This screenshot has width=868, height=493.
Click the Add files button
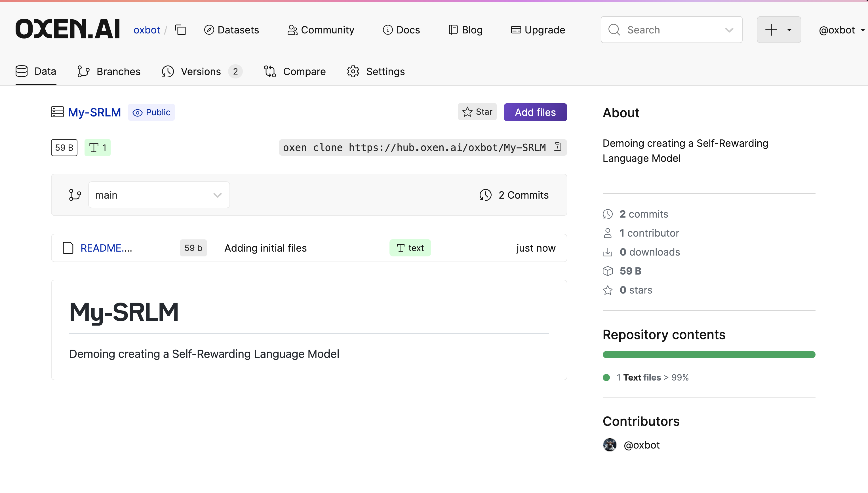pyautogui.click(x=535, y=112)
